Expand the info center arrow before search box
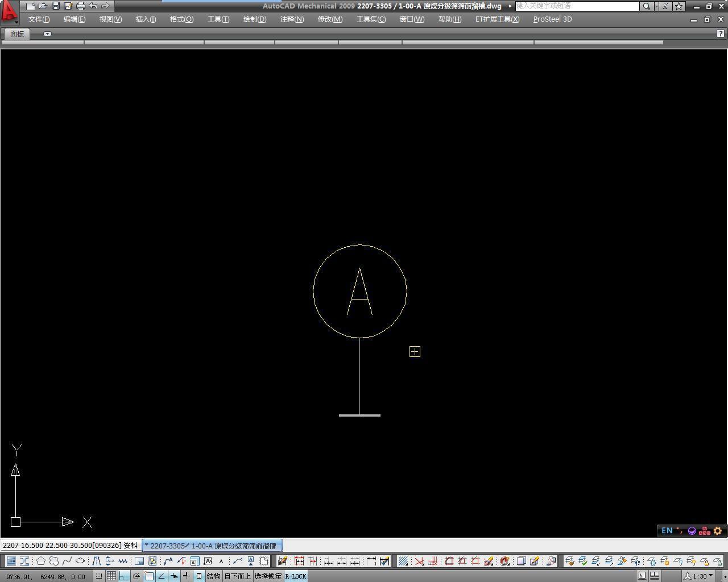Screen dimensions: 728x582 510,6
